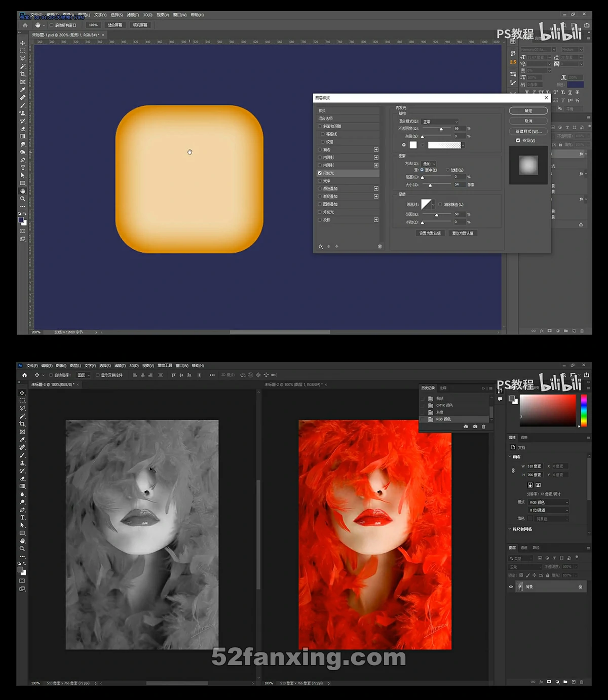Select the Type tool in the lower window
608x700 pixels.
22,518
